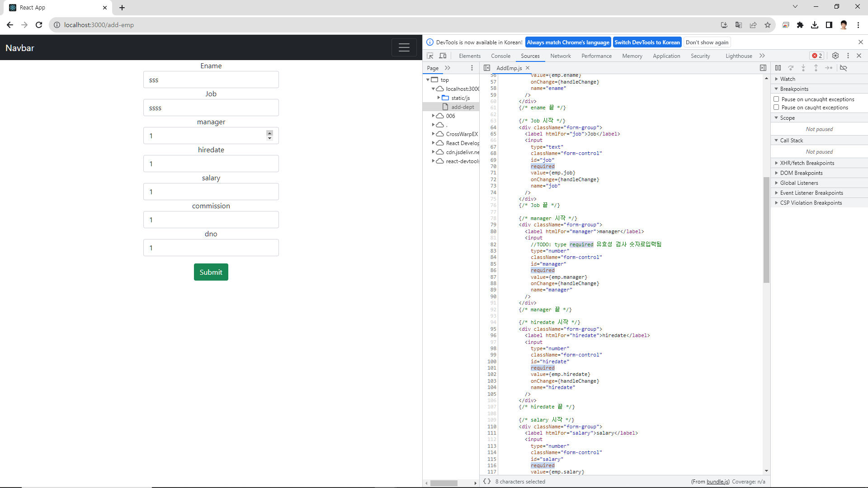Toggle the Navbar hamburger menu
The width and height of the screenshot is (868, 488).
[x=404, y=47]
